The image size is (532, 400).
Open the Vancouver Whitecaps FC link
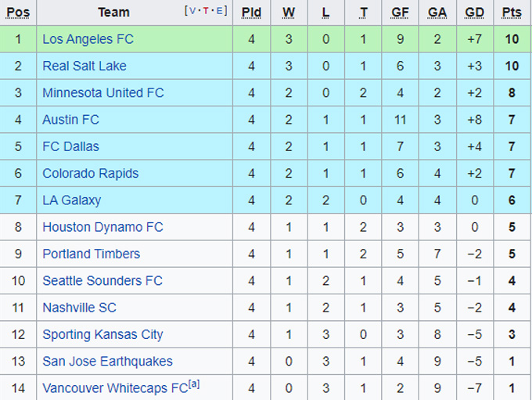click(x=114, y=388)
